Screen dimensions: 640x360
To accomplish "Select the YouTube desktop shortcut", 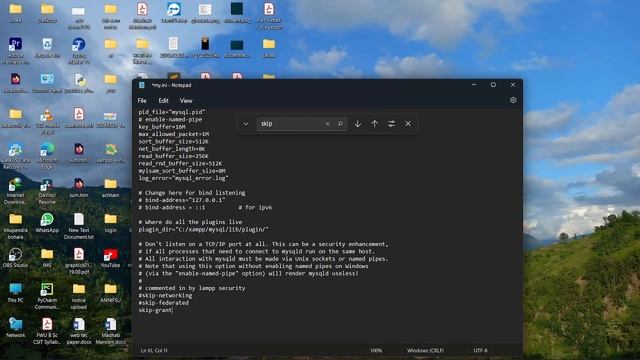I will click(x=111, y=258).
